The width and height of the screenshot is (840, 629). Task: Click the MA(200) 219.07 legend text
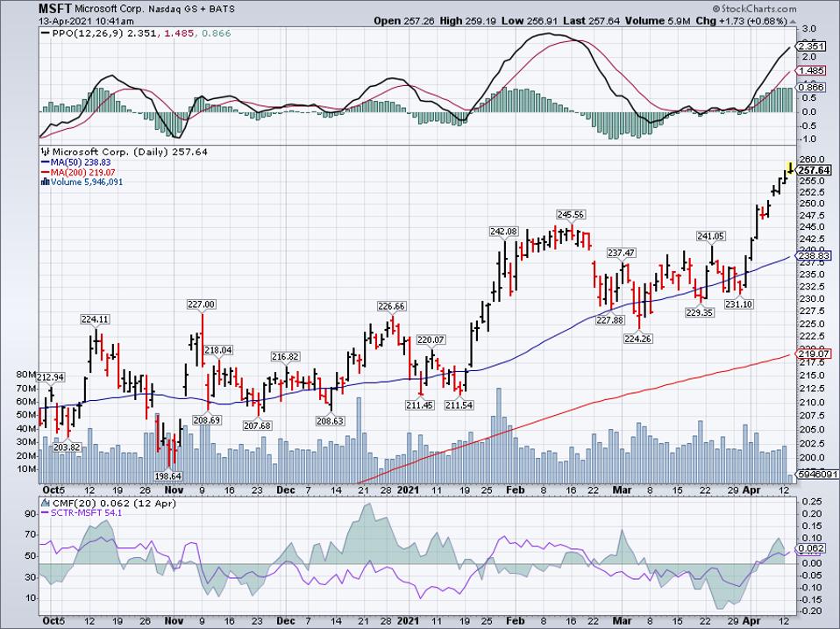[x=82, y=173]
